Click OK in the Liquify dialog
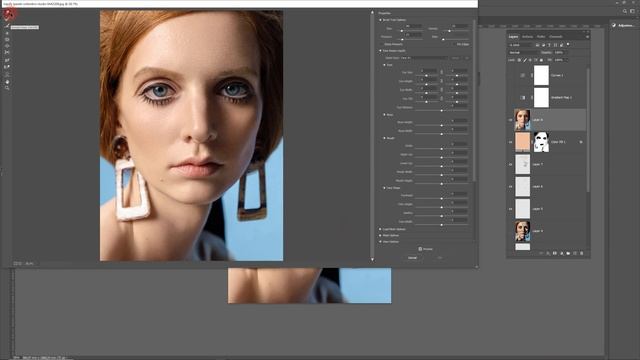 coord(440,258)
